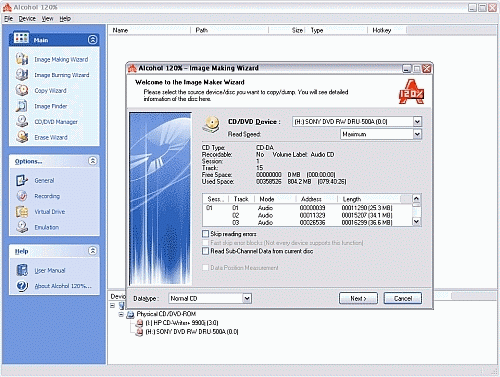Open User Manual book icon
The image size is (500, 377).
coord(22,270)
